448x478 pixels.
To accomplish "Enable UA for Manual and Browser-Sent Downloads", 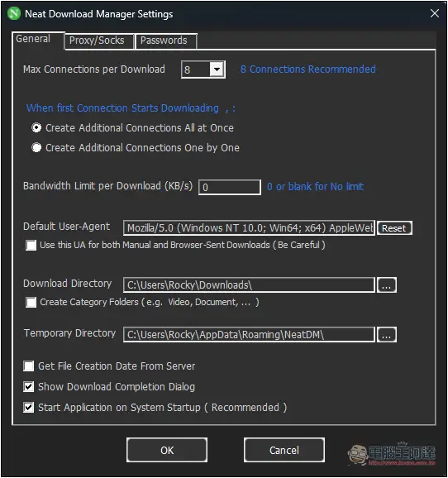I will pos(31,245).
